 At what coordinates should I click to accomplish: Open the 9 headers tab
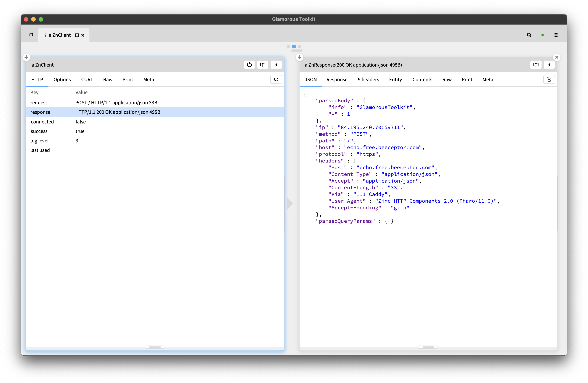pyautogui.click(x=368, y=79)
